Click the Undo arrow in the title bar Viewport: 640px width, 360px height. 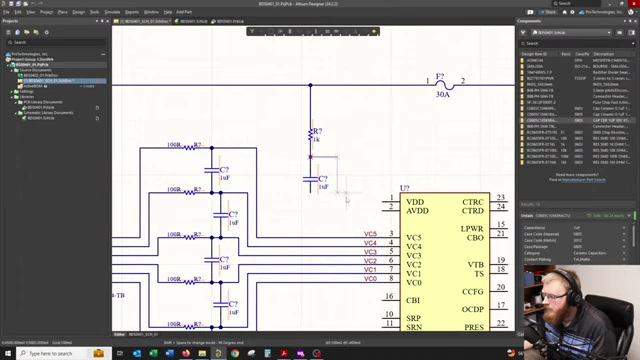pos(33,4)
